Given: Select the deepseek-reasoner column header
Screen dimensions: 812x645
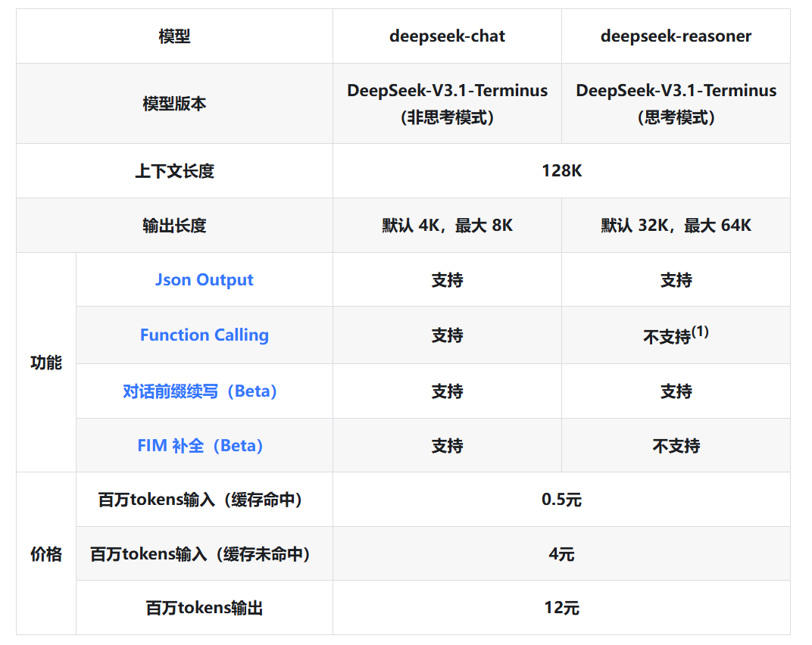Looking at the screenshot, I should click(676, 36).
